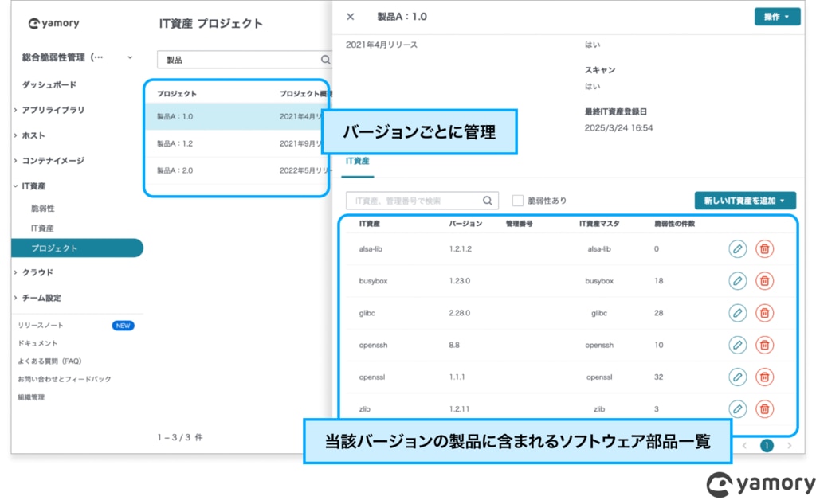Edit the glibc row pencil icon
Screen dimensions: 816x504
pyautogui.click(x=737, y=313)
